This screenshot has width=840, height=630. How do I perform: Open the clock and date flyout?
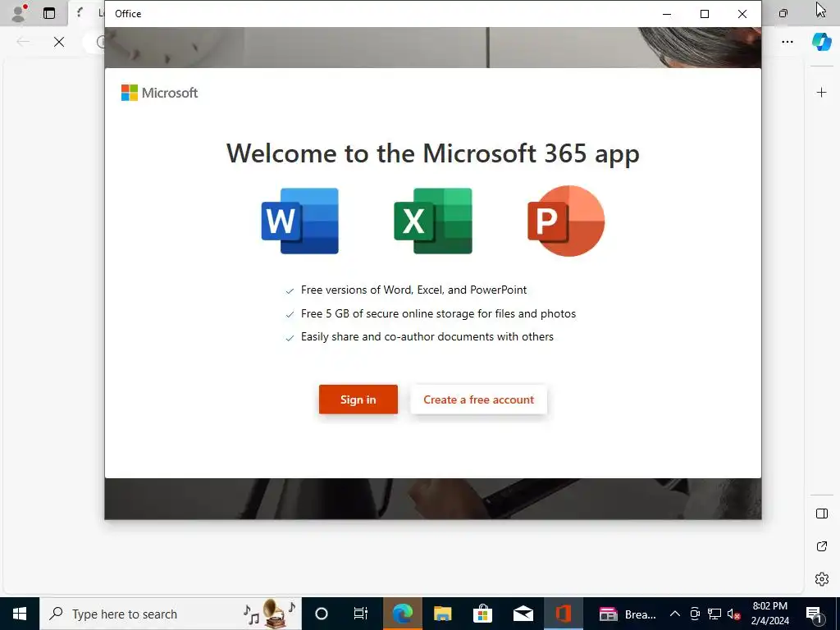(769, 614)
